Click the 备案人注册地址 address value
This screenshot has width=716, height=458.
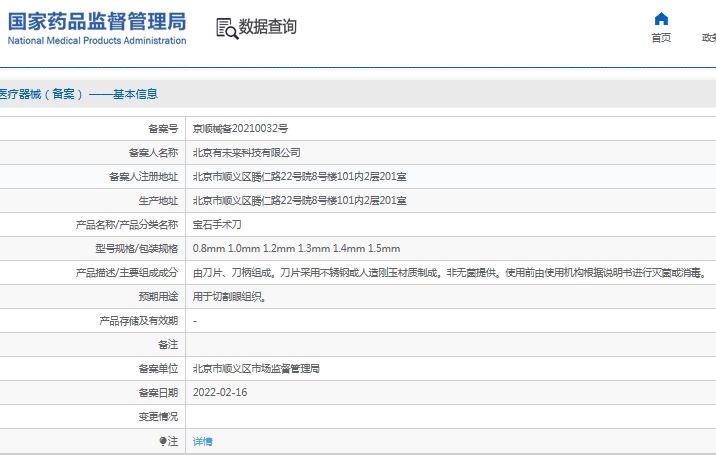pos(300,177)
